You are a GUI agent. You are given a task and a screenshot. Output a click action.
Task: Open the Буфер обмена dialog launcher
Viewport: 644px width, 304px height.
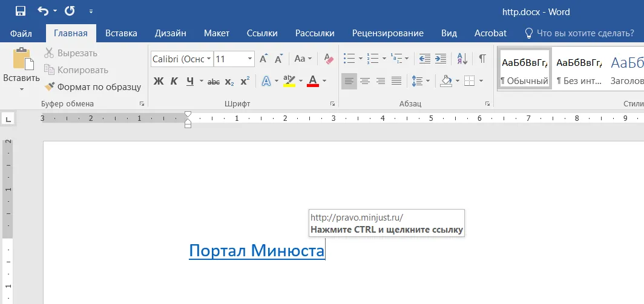coord(142,104)
